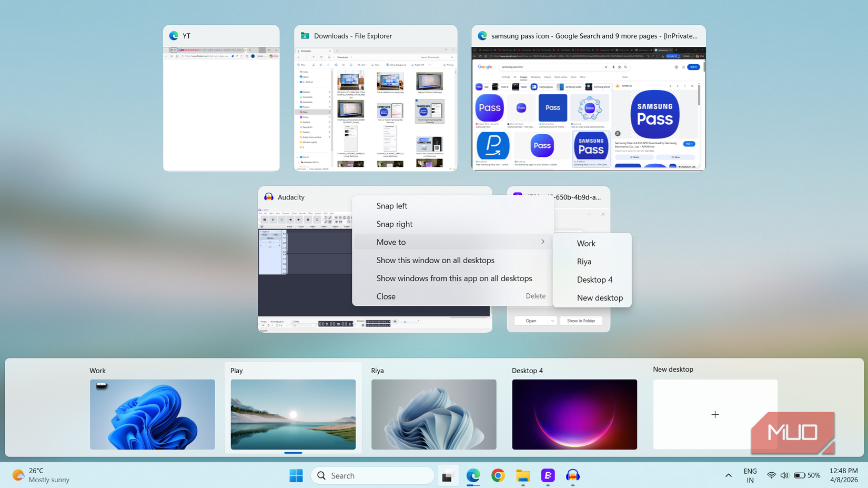The height and width of the screenshot is (488, 868).
Task: Show hidden icons in system tray
Action: [728, 475]
